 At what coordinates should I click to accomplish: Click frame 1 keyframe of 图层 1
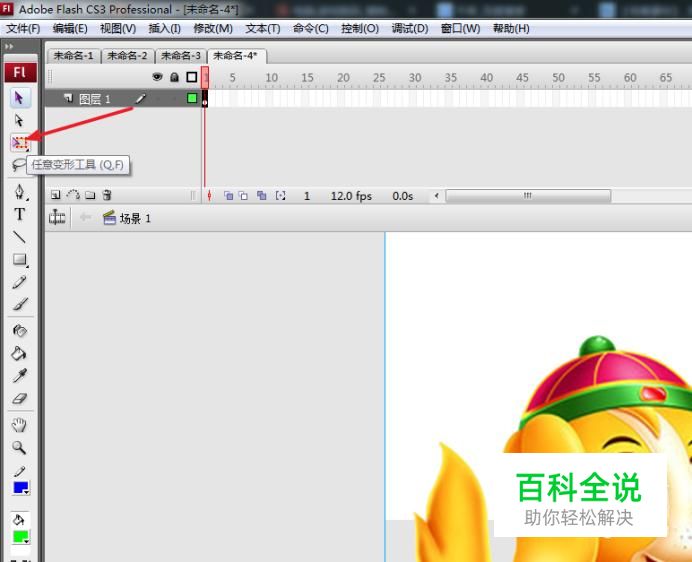pos(205,98)
